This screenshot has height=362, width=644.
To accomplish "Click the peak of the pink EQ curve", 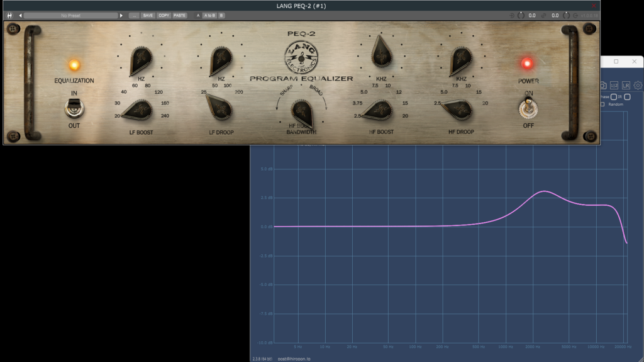I will click(x=545, y=191).
